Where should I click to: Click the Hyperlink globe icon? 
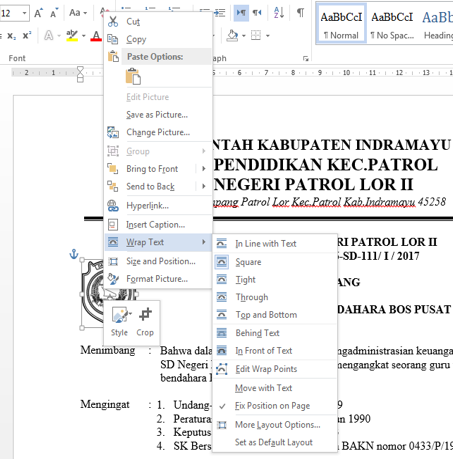click(x=113, y=205)
